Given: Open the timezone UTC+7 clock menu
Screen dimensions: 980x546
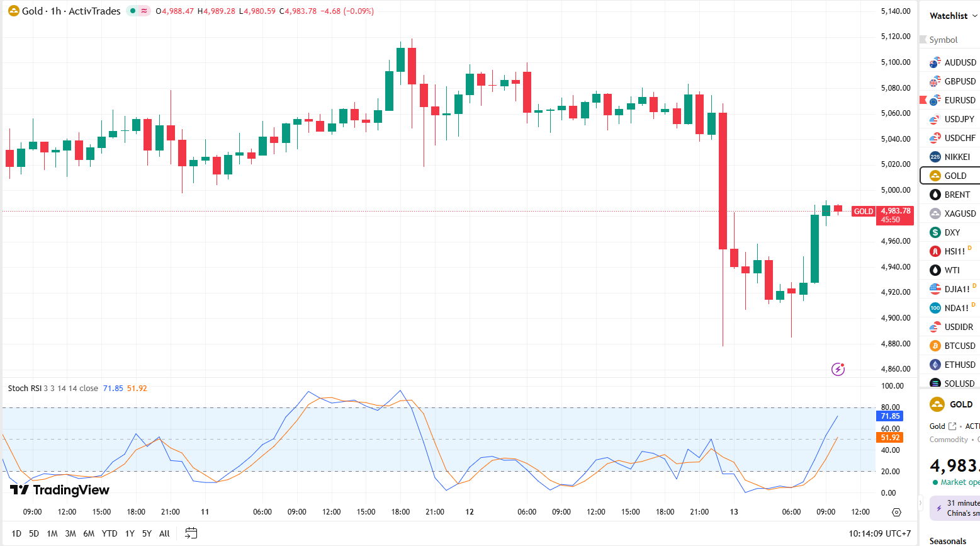Looking at the screenshot, I should pos(879,533).
